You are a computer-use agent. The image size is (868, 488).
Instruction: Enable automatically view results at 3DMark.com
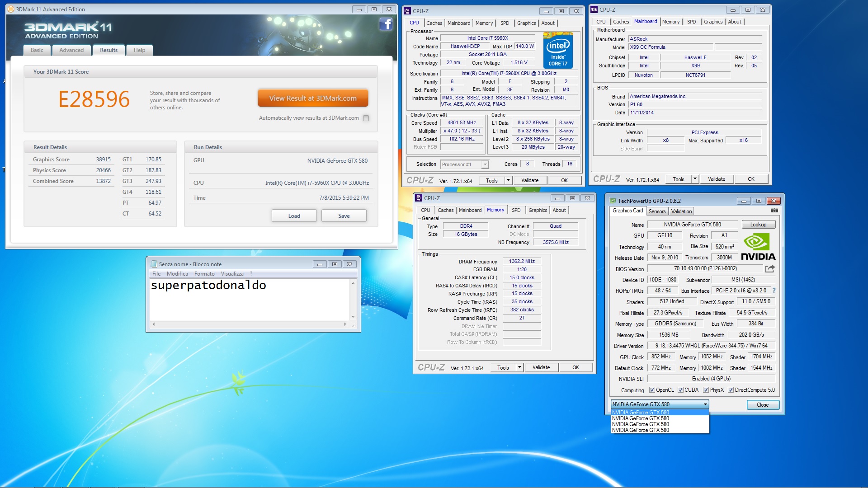[366, 118]
